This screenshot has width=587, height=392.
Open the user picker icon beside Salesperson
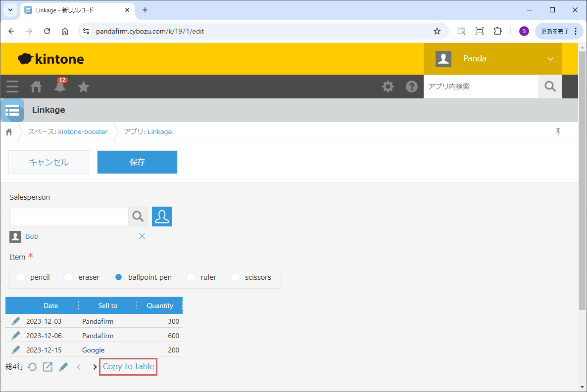(x=162, y=217)
